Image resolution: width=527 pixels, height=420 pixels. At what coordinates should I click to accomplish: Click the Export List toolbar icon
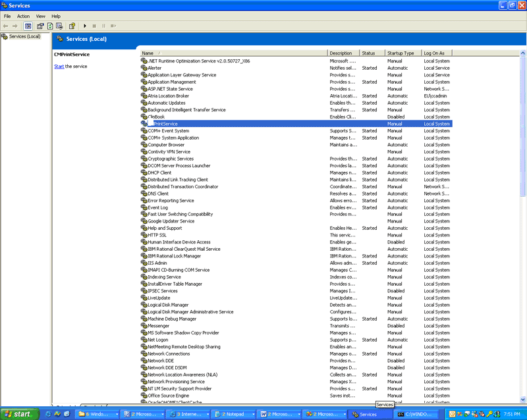pos(59,26)
